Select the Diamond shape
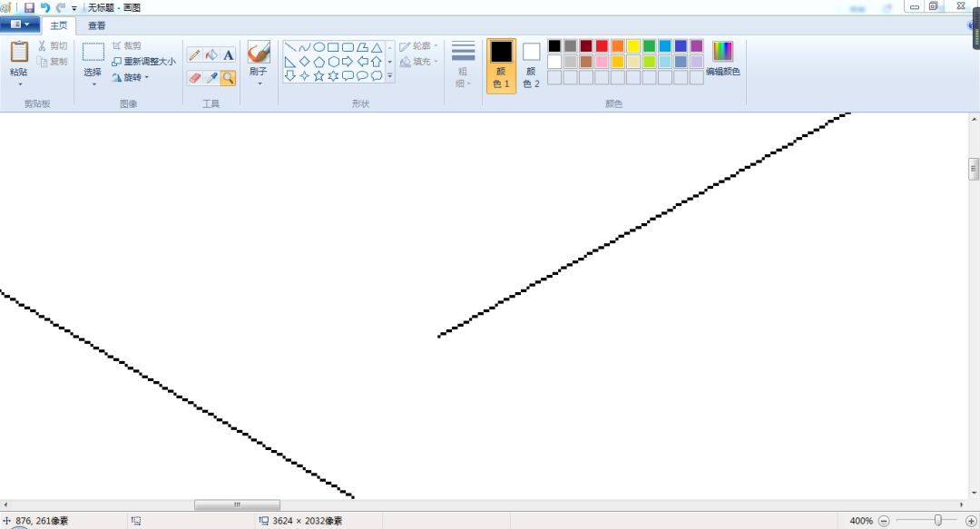This screenshot has height=529, width=980. tap(304, 62)
